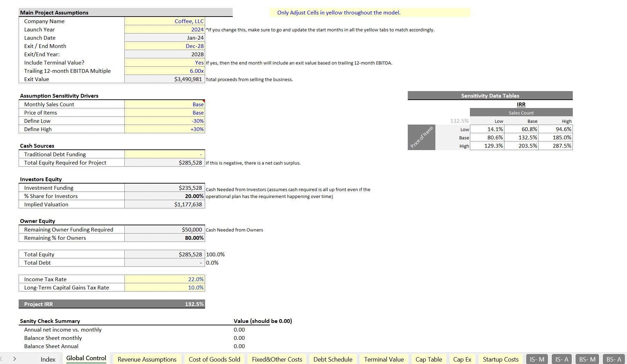Switch to Revenue Assumptions tab
This screenshot has height=364, width=627.
point(147,359)
